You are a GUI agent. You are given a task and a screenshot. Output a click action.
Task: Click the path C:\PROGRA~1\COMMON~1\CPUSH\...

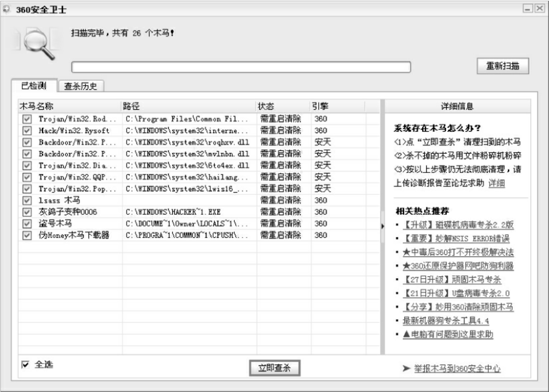pos(187,235)
